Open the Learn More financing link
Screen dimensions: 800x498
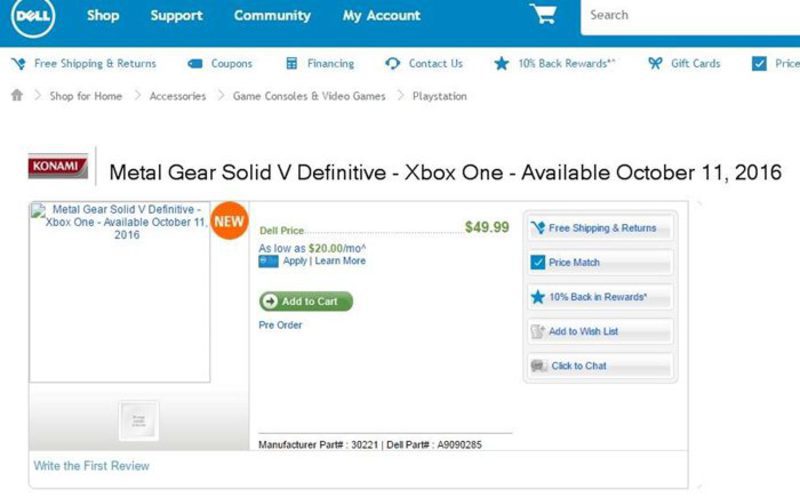341,261
